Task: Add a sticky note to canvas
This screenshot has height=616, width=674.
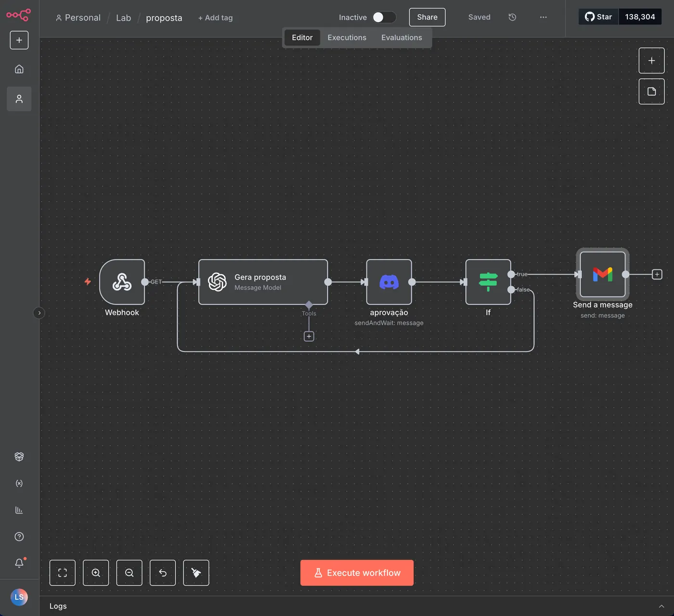Action: point(651,91)
